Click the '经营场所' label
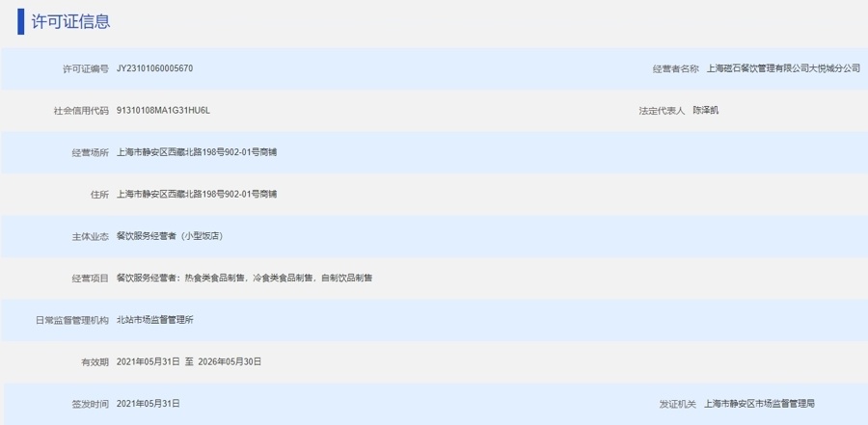 [91, 152]
